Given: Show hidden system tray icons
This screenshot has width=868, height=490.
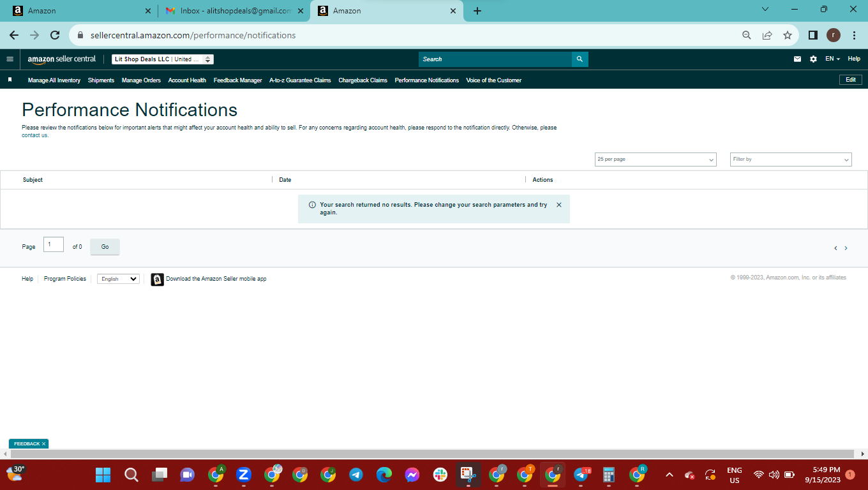Looking at the screenshot, I should coord(670,475).
